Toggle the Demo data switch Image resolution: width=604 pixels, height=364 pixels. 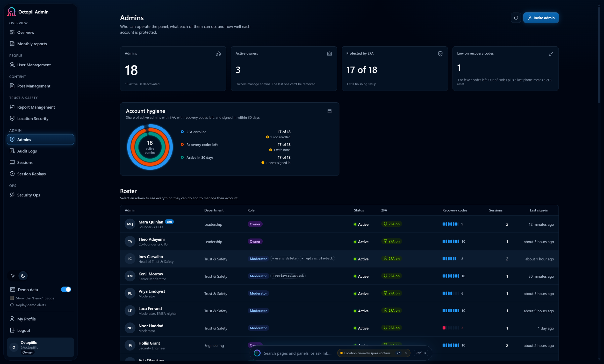coord(66,289)
